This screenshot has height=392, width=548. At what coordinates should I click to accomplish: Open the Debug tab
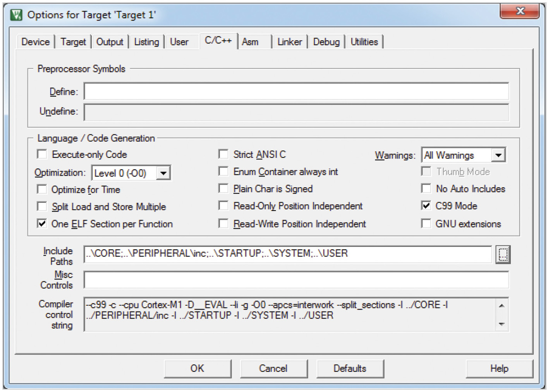[326, 42]
